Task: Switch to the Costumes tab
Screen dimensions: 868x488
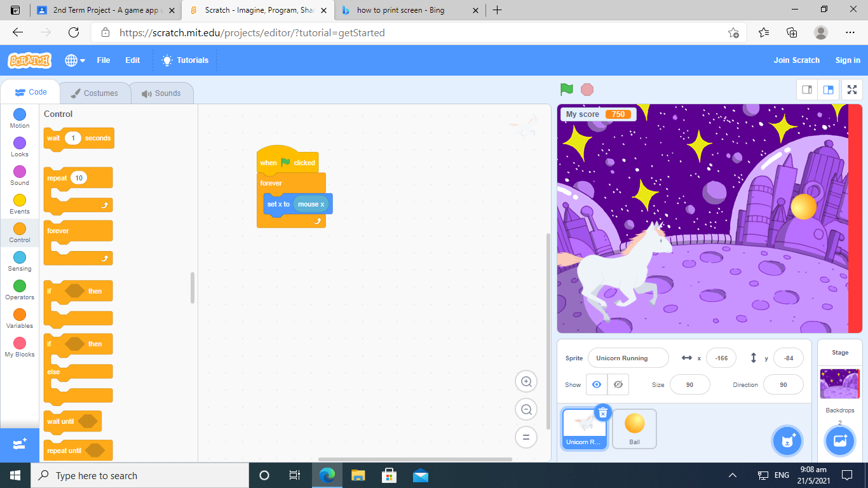Action: (x=95, y=93)
